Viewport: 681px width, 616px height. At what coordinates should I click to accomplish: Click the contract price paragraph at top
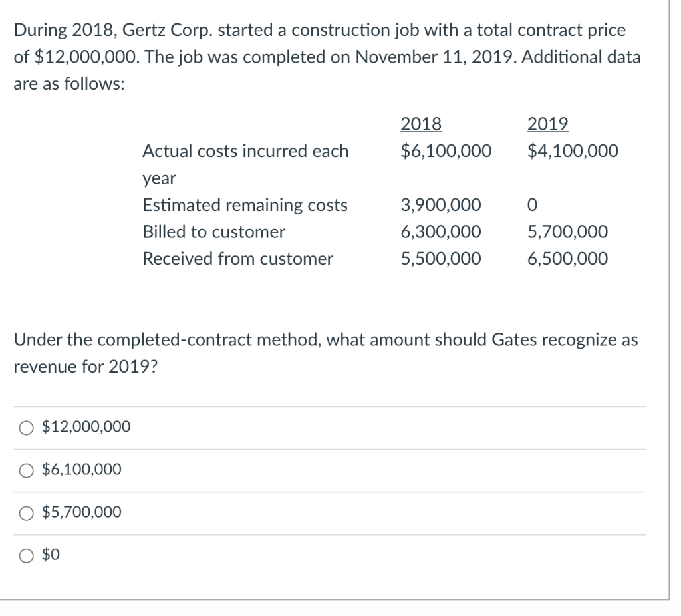(x=326, y=57)
